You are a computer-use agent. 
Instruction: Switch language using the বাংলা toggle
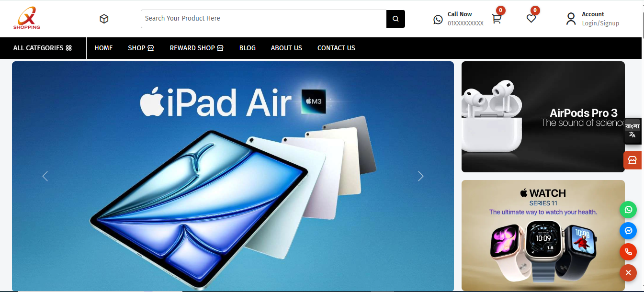[x=633, y=131]
